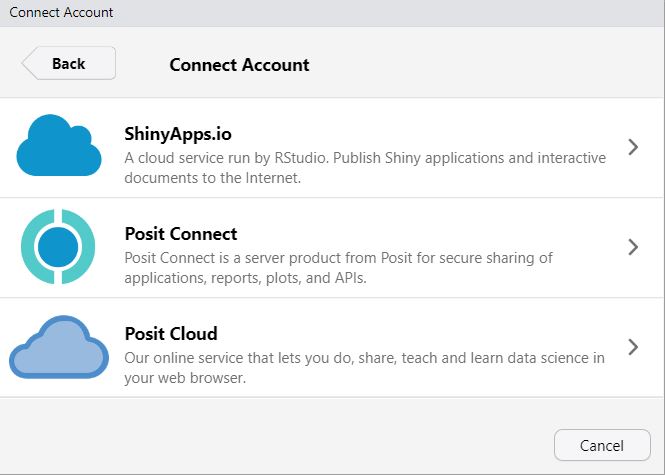
Task: Click the ShinyApps.io dark blue cloud icon
Action: 59,146
